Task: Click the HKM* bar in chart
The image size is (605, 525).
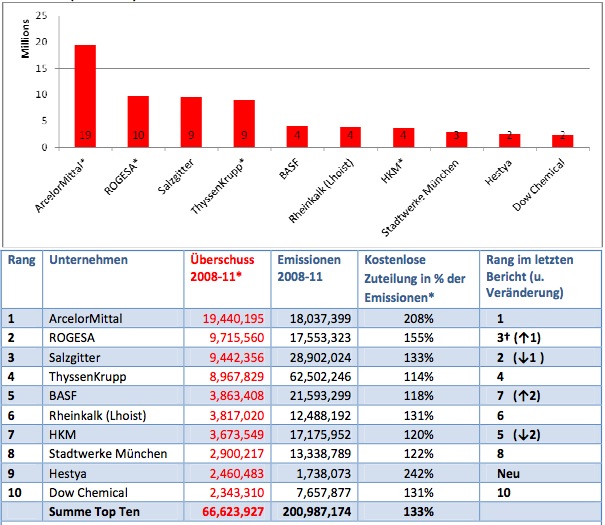Action: pos(404,137)
